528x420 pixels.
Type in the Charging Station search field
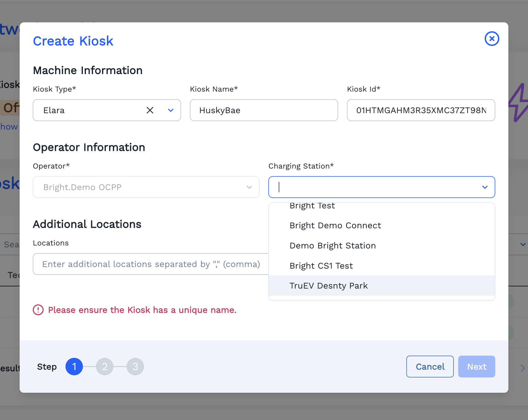coord(376,187)
